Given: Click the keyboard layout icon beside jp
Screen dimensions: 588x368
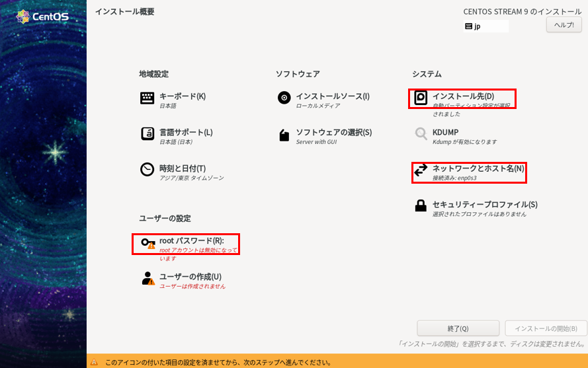Looking at the screenshot, I should tap(468, 26).
